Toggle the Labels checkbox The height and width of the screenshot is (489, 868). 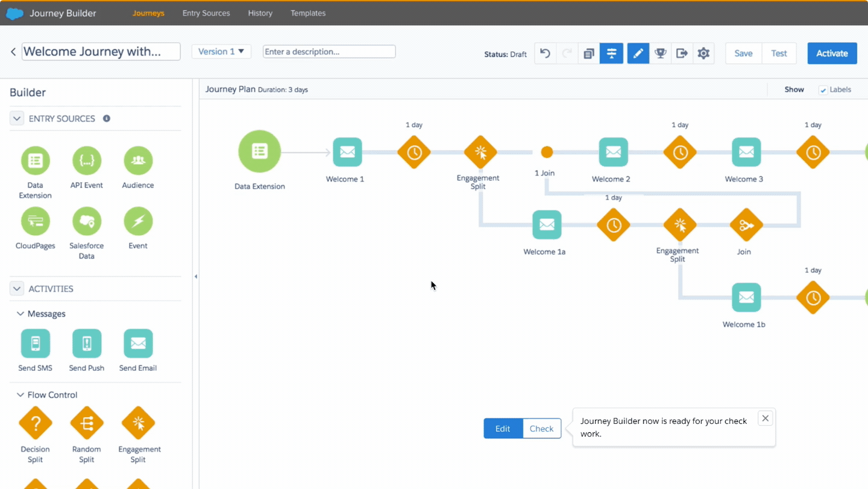tap(823, 90)
